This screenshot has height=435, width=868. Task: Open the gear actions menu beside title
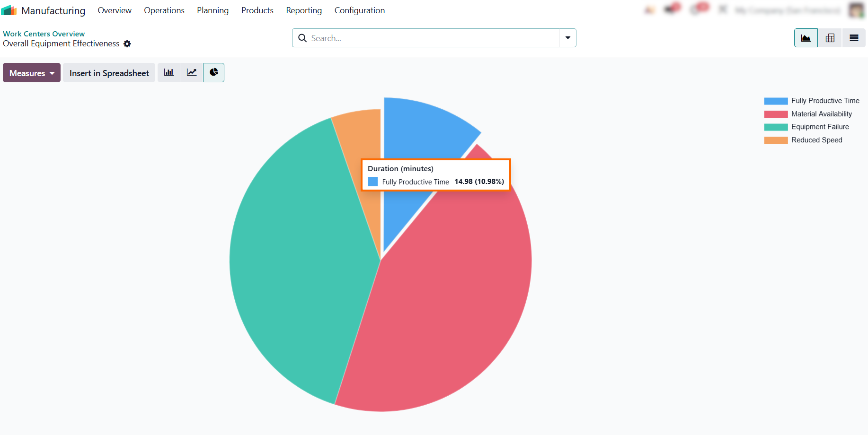(x=127, y=44)
